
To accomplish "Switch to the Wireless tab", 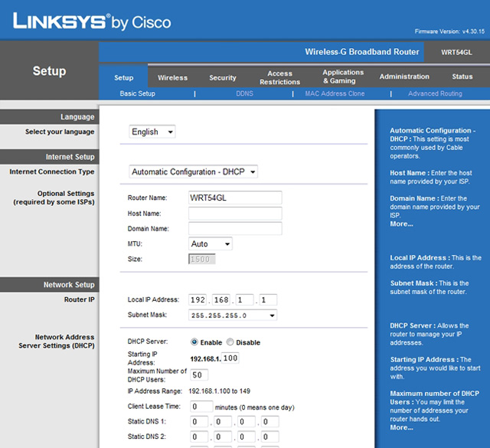I will (172, 77).
